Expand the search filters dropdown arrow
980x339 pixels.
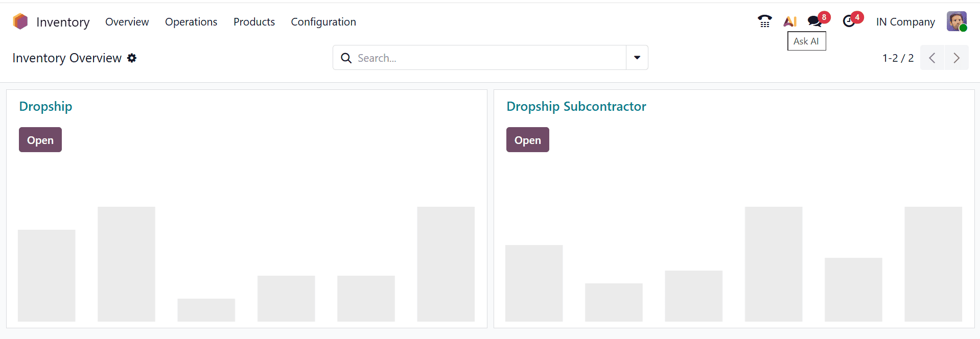pos(636,57)
